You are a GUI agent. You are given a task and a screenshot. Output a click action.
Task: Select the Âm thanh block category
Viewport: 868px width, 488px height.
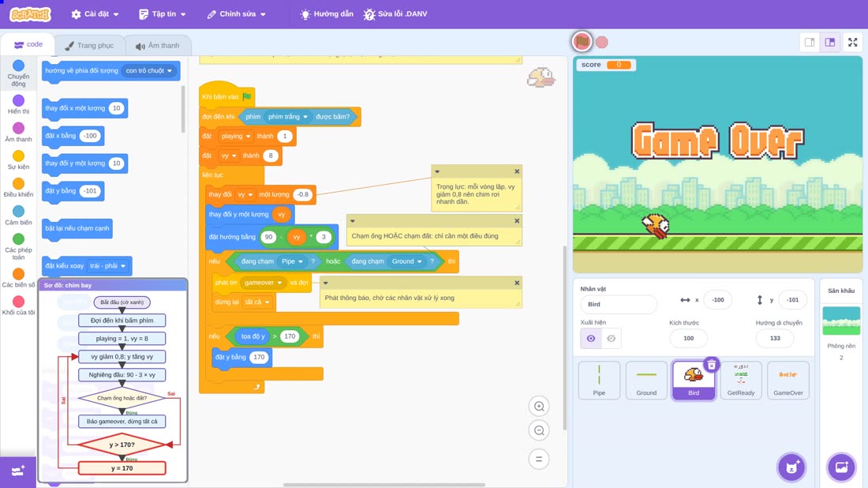(x=18, y=133)
